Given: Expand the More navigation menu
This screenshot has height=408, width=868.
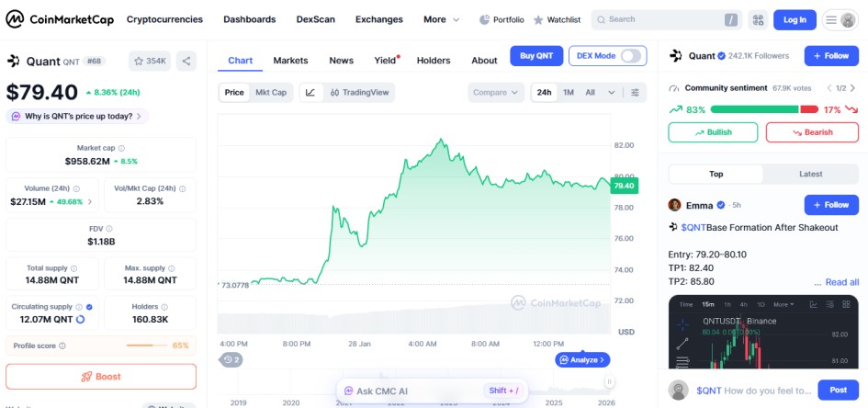Looking at the screenshot, I should click(x=441, y=19).
